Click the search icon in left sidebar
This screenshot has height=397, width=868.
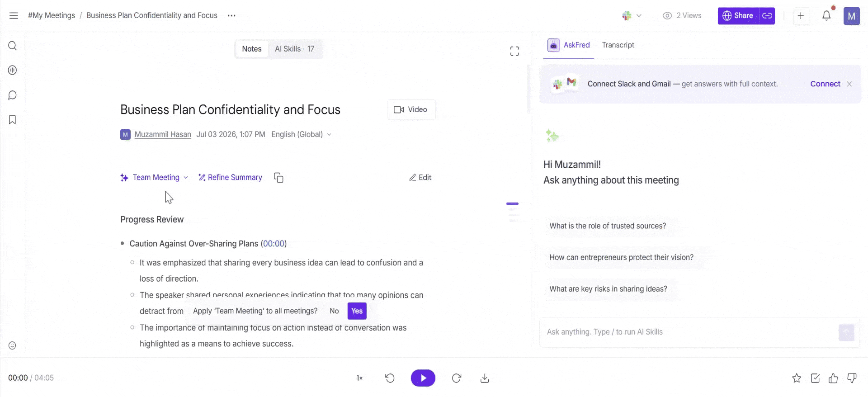click(x=13, y=46)
